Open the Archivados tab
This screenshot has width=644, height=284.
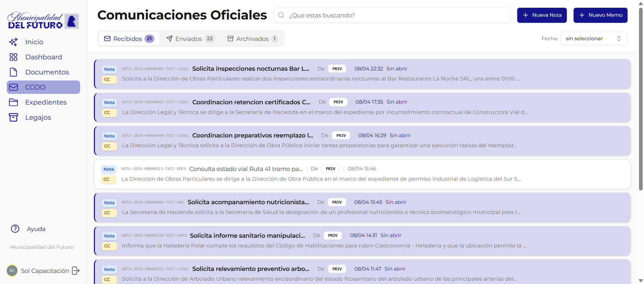coord(252,39)
